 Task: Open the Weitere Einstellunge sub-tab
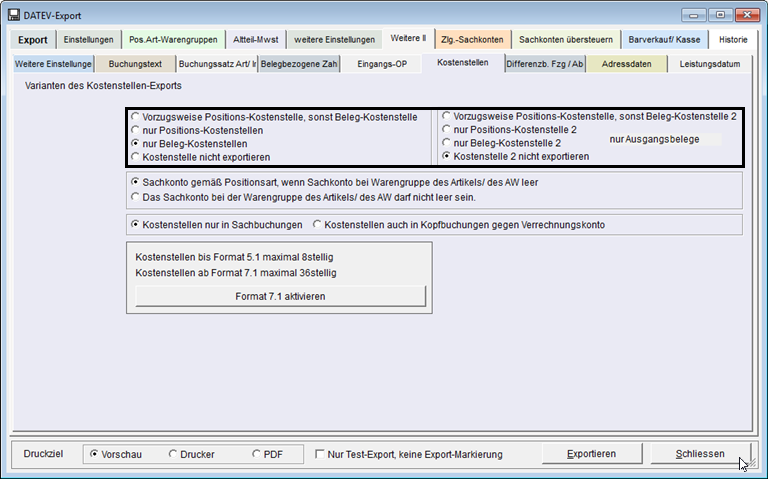pyautogui.click(x=53, y=64)
